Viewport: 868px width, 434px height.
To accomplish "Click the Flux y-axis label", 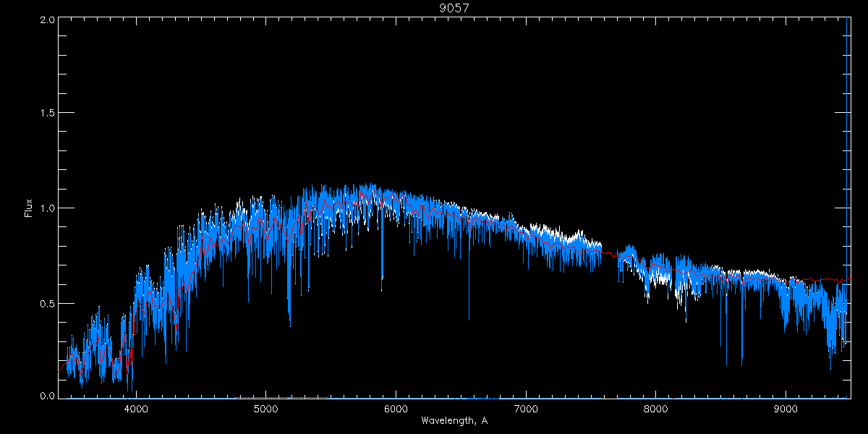I will coord(29,208).
